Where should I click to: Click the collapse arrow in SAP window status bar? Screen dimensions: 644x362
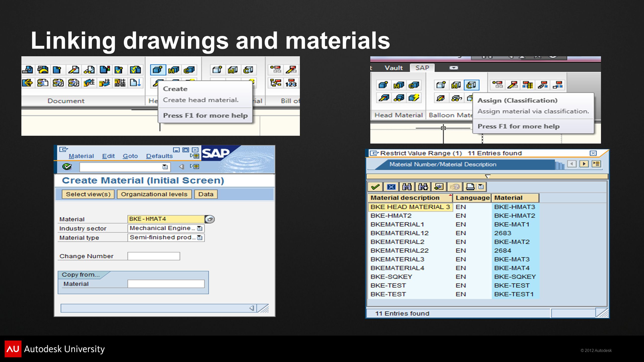tap(252, 308)
